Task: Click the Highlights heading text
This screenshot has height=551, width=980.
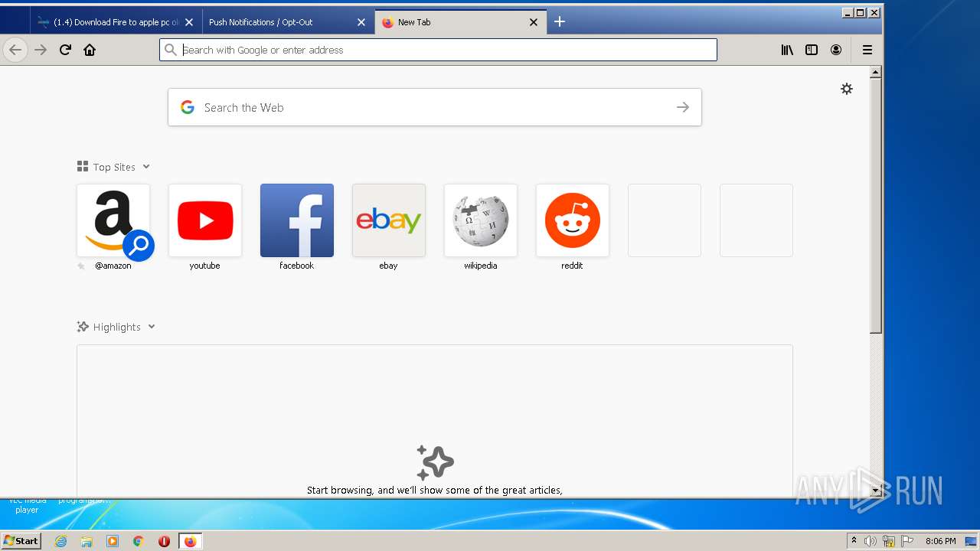Action: click(x=117, y=327)
